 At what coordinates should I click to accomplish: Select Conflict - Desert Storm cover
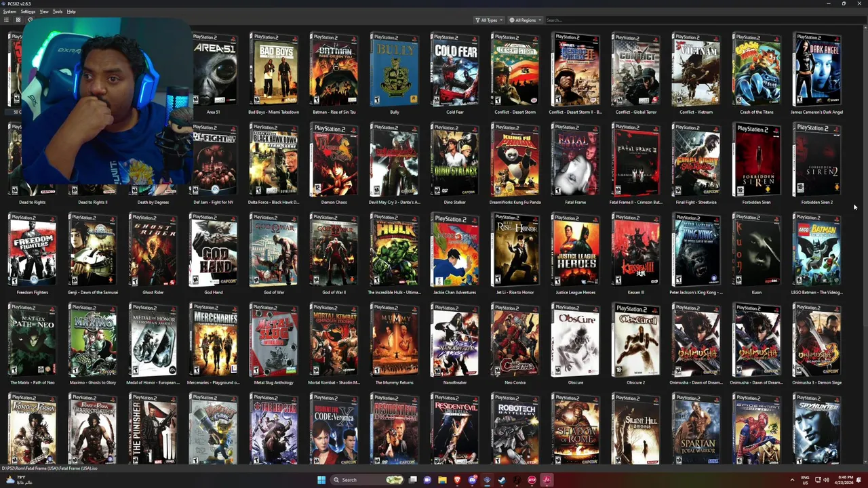click(x=515, y=70)
